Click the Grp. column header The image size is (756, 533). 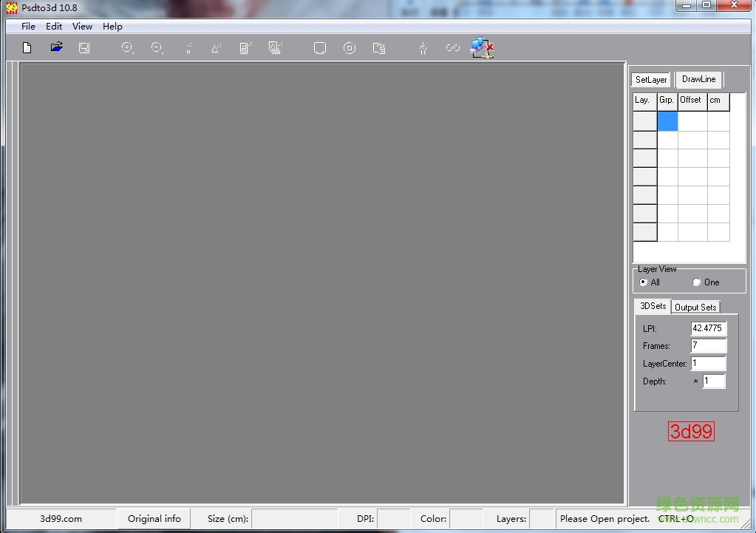[667, 101]
